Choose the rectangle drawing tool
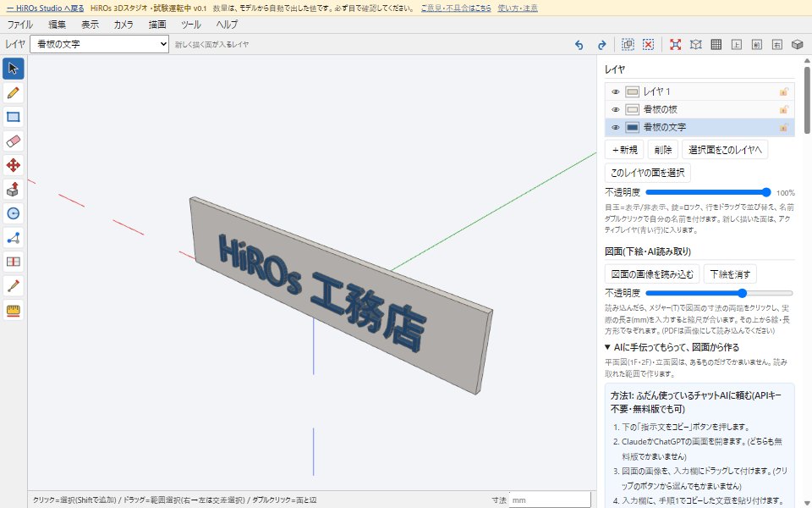This screenshot has width=812, height=508. point(14,117)
